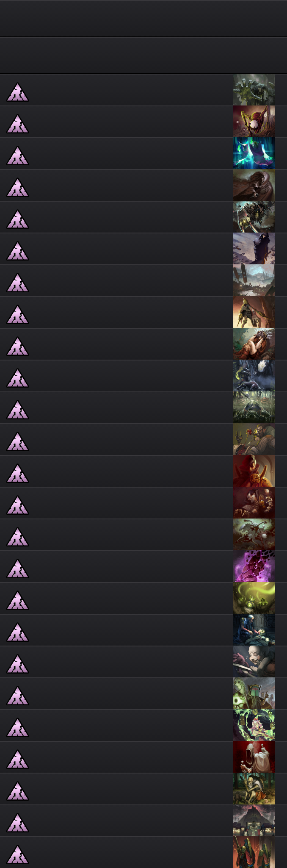The width and height of the screenshot is (287, 868).
Task: Click the masked man holding red rose thumbnail
Action: tap(254, 439)
